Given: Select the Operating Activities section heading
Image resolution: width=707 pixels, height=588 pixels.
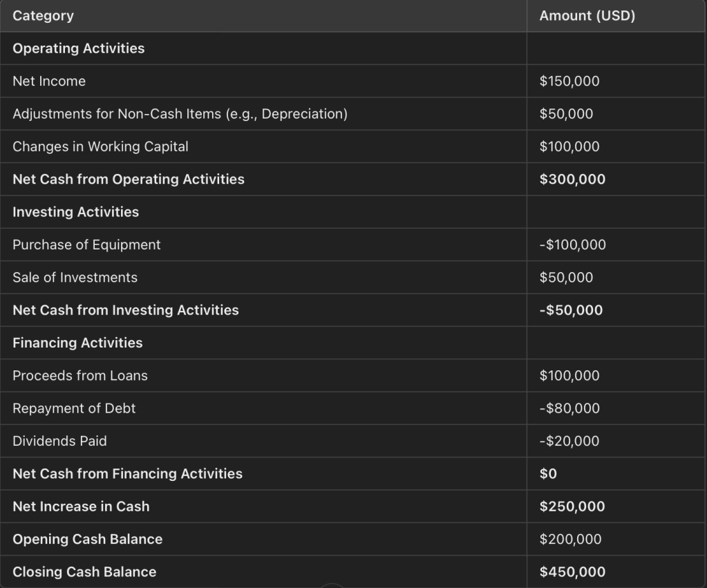Looking at the screenshot, I should click(78, 48).
